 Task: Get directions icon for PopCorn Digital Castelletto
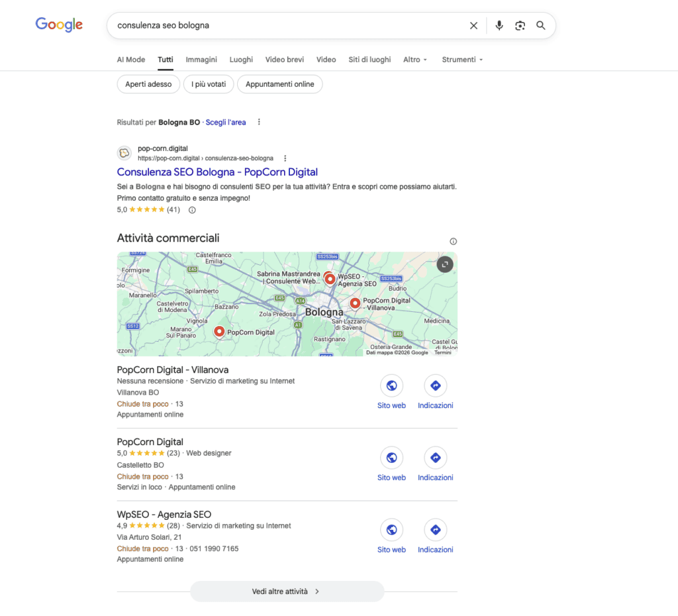(x=436, y=458)
